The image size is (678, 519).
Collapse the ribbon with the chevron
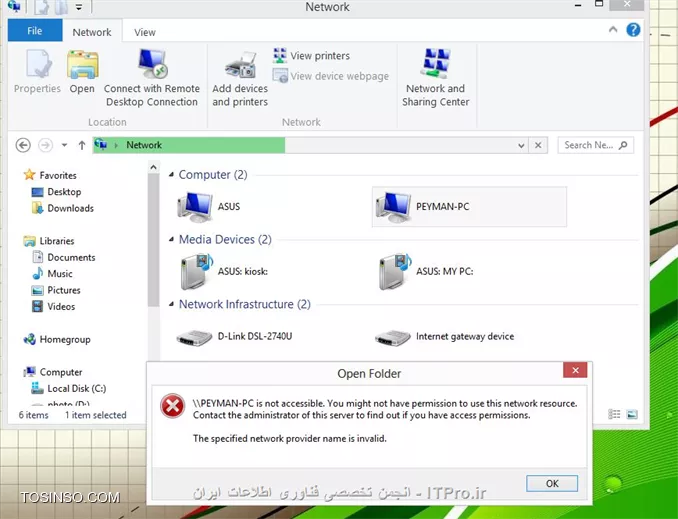[x=613, y=29]
